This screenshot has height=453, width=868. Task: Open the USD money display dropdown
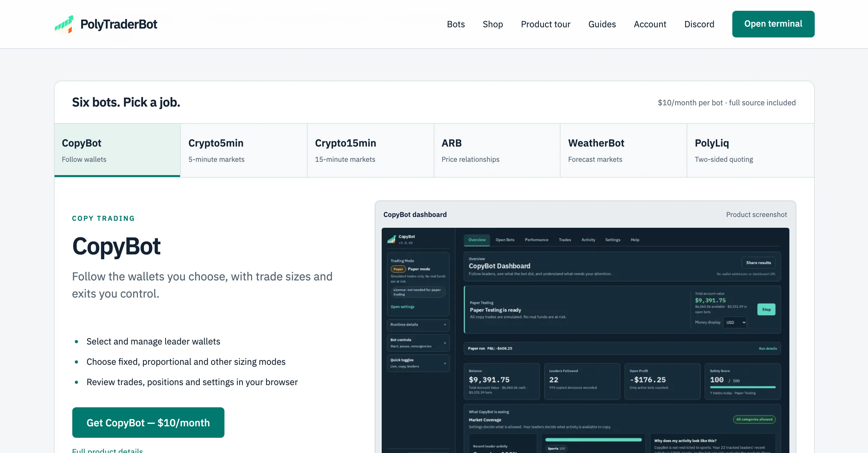(x=735, y=322)
